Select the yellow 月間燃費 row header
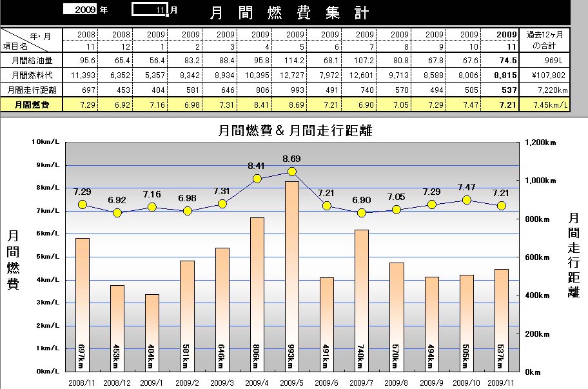 32,105
